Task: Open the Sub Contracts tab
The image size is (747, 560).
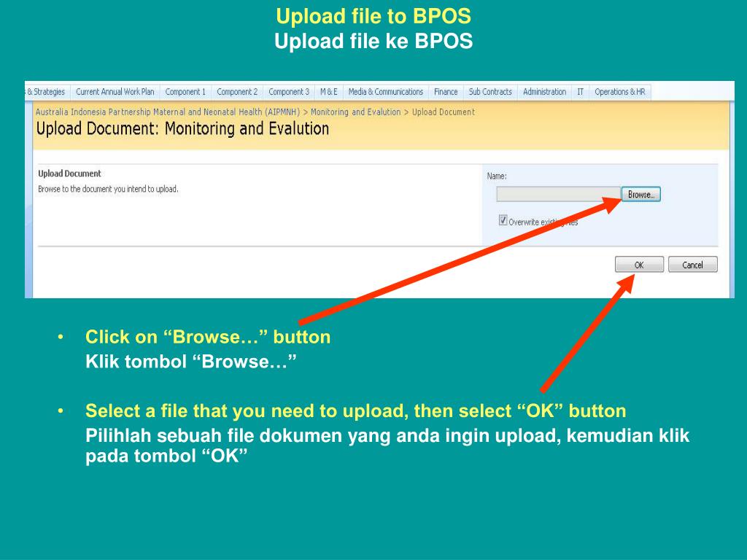Action: coord(490,92)
